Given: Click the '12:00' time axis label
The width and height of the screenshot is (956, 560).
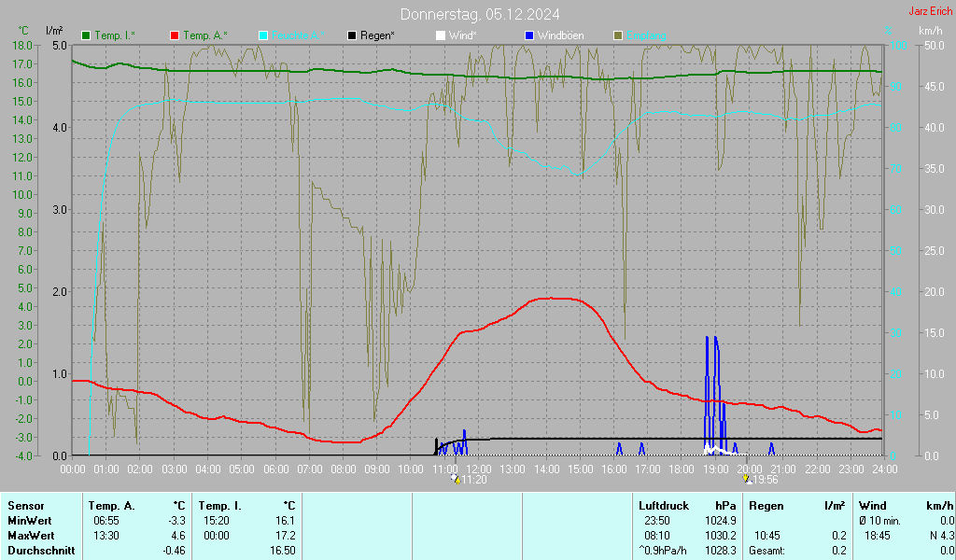Looking at the screenshot, I should click(479, 469).
